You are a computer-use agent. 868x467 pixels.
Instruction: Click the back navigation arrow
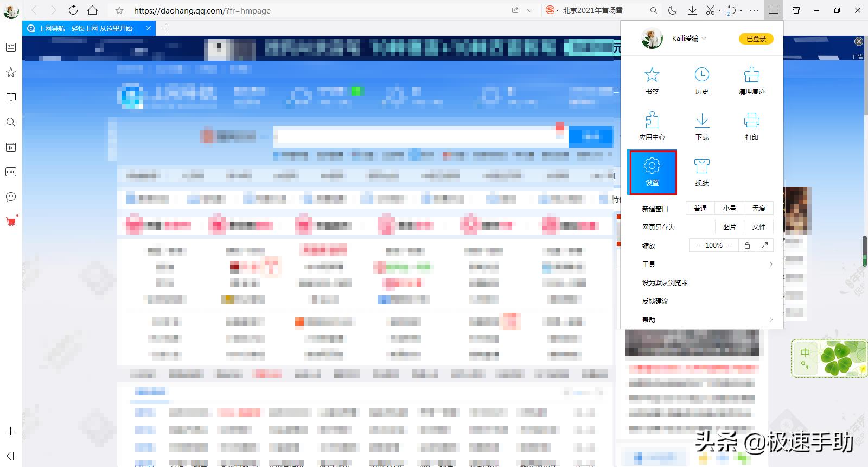[x=34, y=10]
